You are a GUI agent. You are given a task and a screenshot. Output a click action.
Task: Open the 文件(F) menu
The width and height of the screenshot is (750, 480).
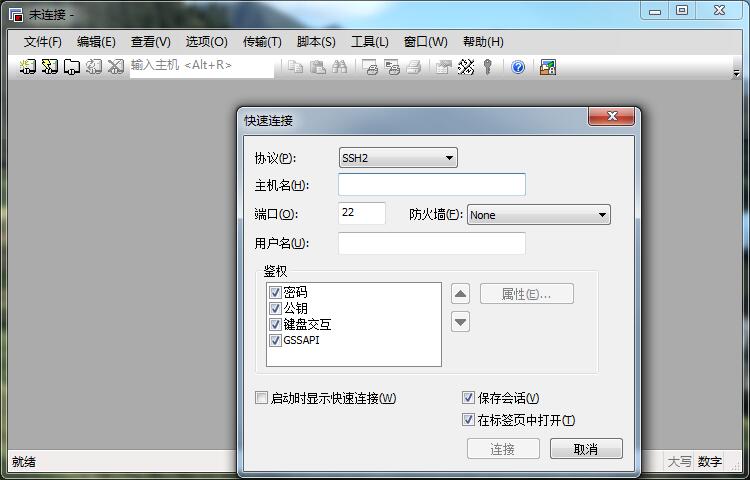[42, 42]
